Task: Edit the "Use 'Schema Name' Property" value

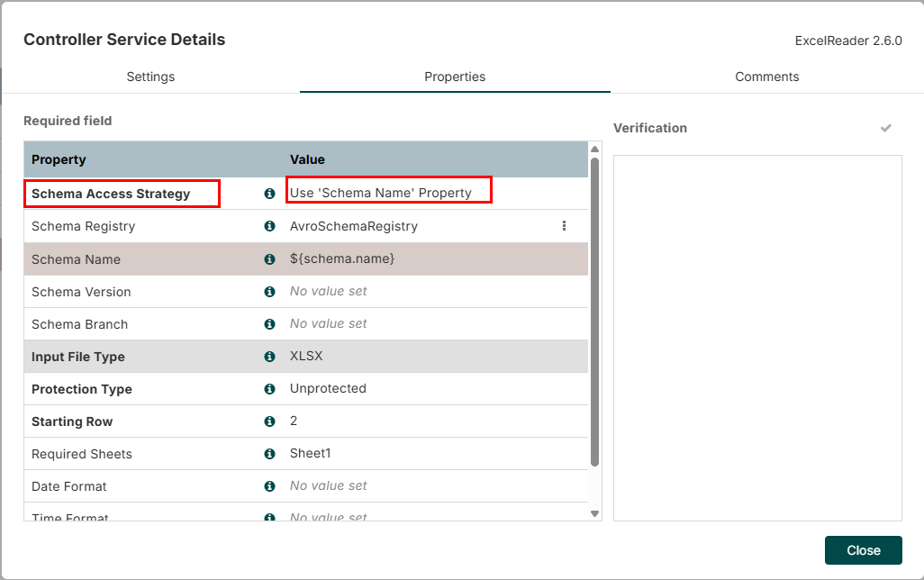Action: pos(381,193)
